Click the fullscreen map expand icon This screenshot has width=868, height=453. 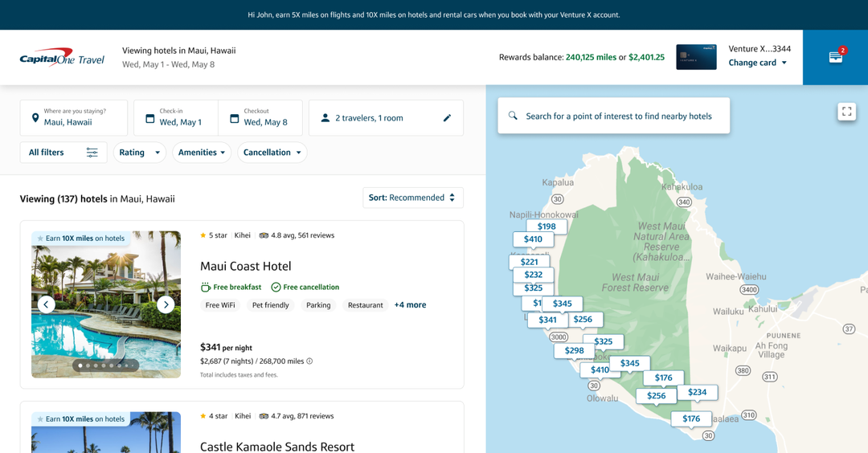tap(846, 112)
